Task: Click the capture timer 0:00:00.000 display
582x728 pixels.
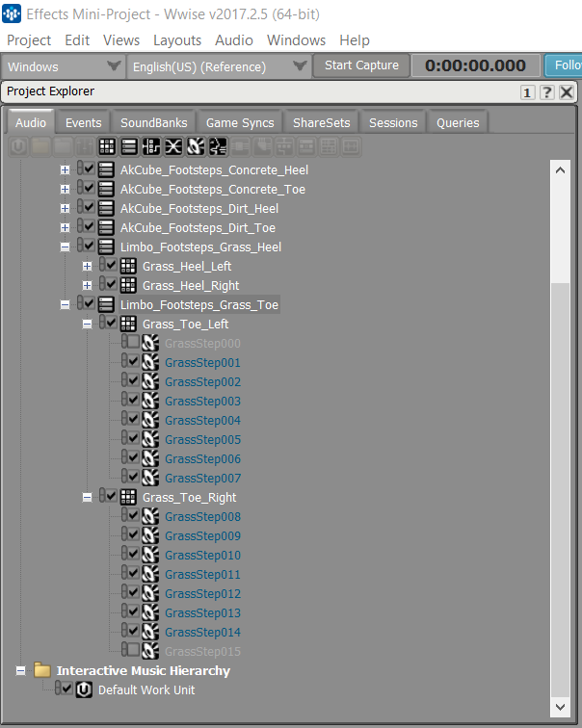Action: coord(476,65)
